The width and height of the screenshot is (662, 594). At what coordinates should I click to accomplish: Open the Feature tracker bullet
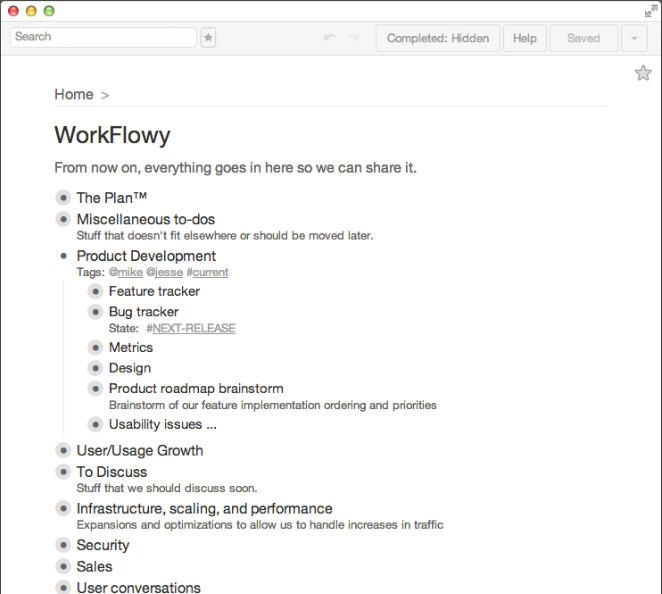[x=95, y=291]
